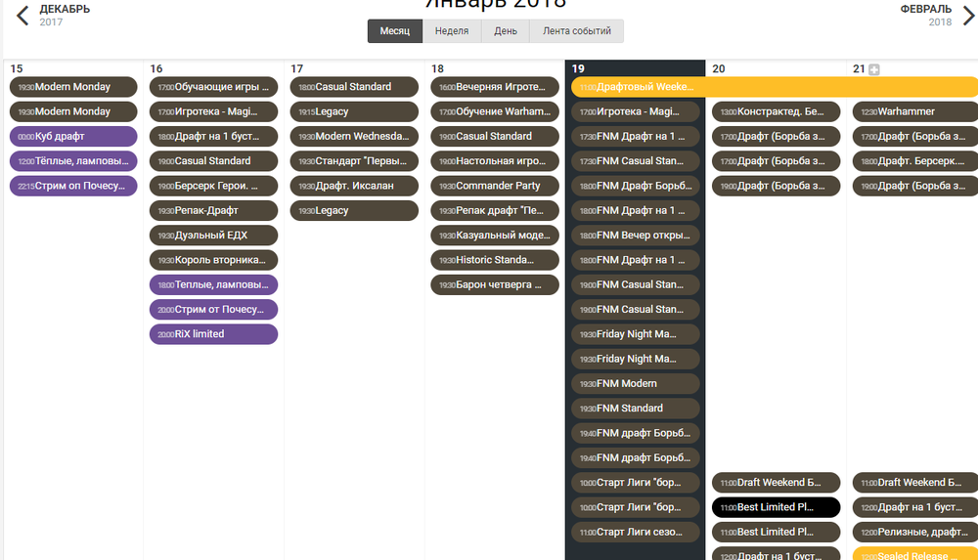Open the RiX limited event
This screenshot has width=978, height=560.
(213, 334)
